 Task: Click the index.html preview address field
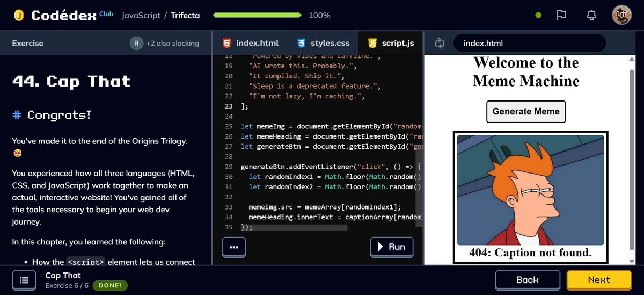(x=530, y=43)
